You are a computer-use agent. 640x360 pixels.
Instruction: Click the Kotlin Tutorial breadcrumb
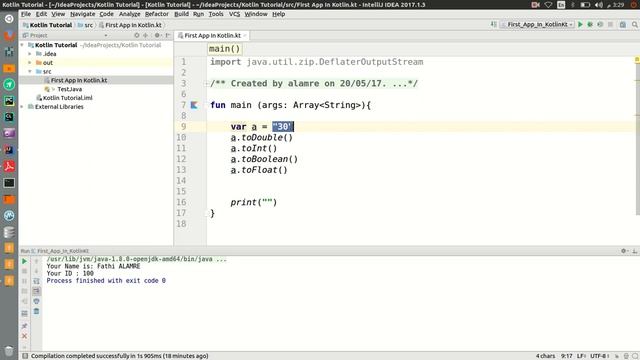[x=47, y=25]
